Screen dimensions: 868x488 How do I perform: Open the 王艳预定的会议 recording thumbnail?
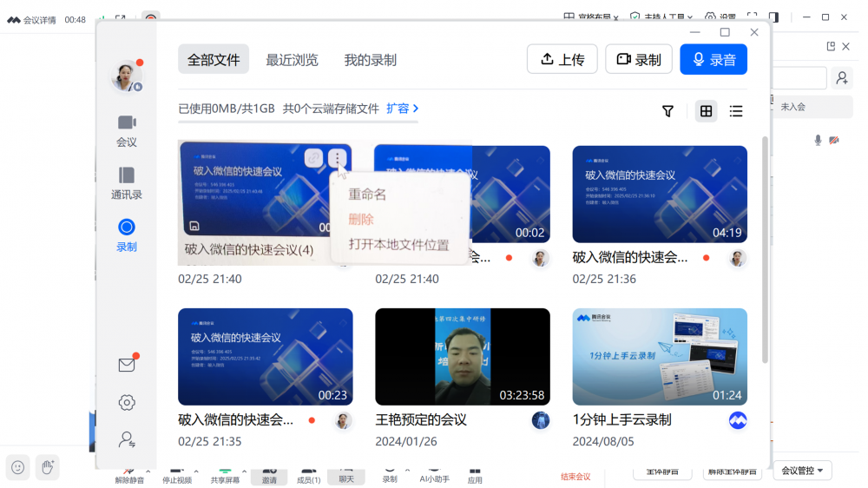click(x=463, y=357)
